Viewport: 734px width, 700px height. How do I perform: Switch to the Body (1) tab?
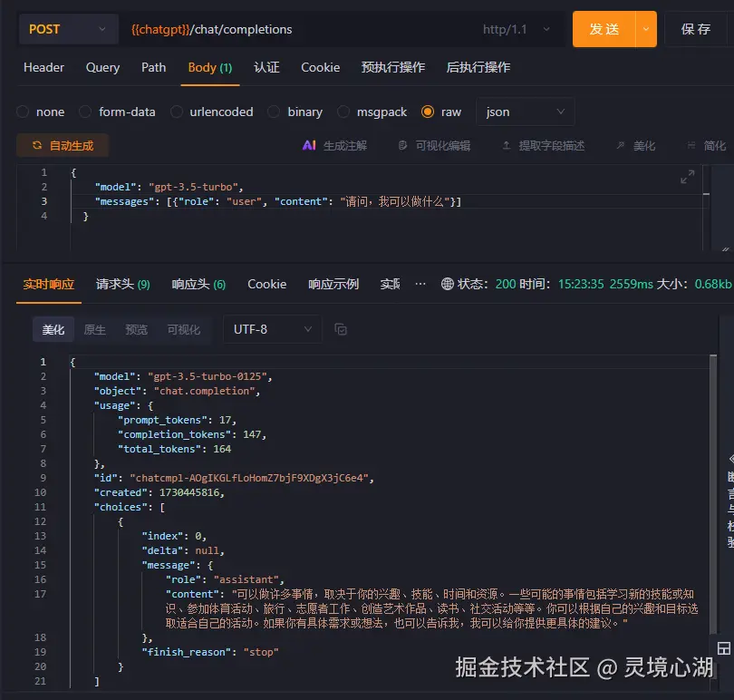(x=210, y=67)
